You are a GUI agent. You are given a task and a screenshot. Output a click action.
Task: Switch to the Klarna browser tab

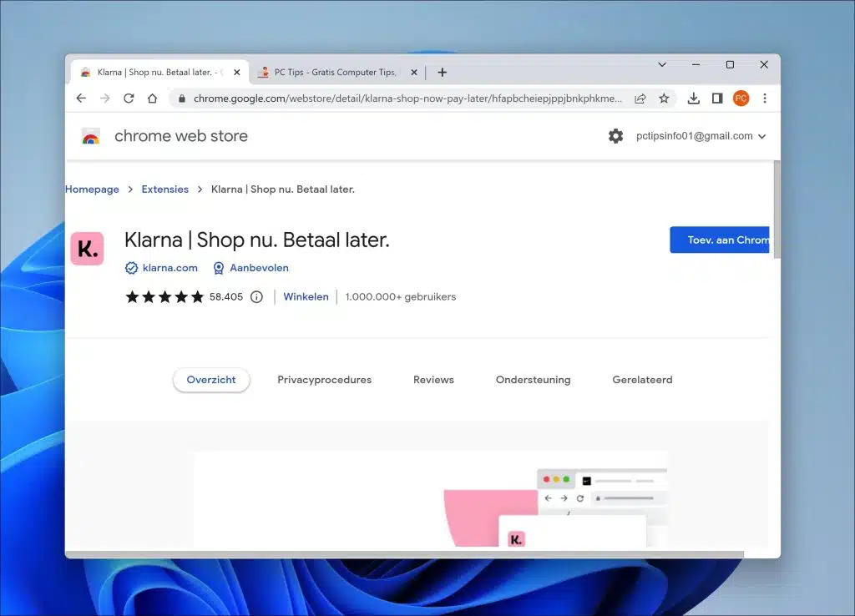click(159, 72)
